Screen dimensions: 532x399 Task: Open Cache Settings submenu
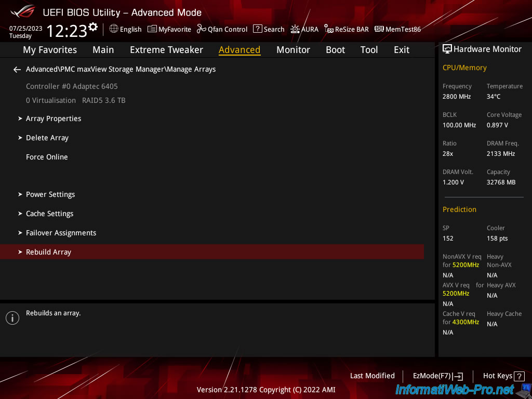click(49, 214)
